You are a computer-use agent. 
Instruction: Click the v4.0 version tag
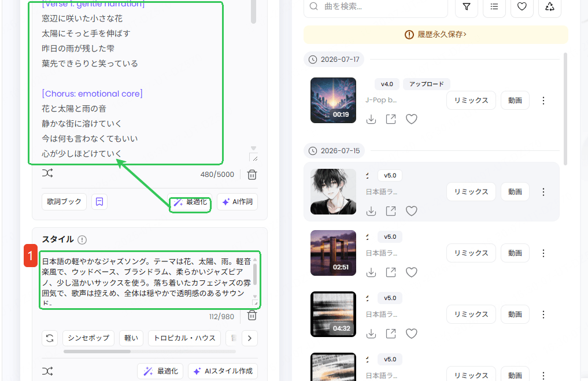tap(387, 84)
